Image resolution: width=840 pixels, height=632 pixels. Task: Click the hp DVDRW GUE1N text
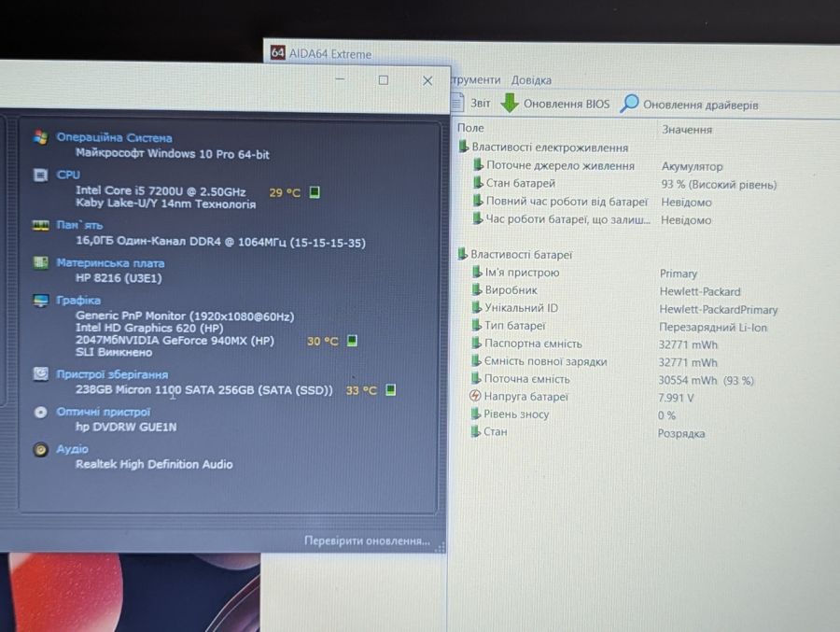pyautogui.click(x=126, y=428)
